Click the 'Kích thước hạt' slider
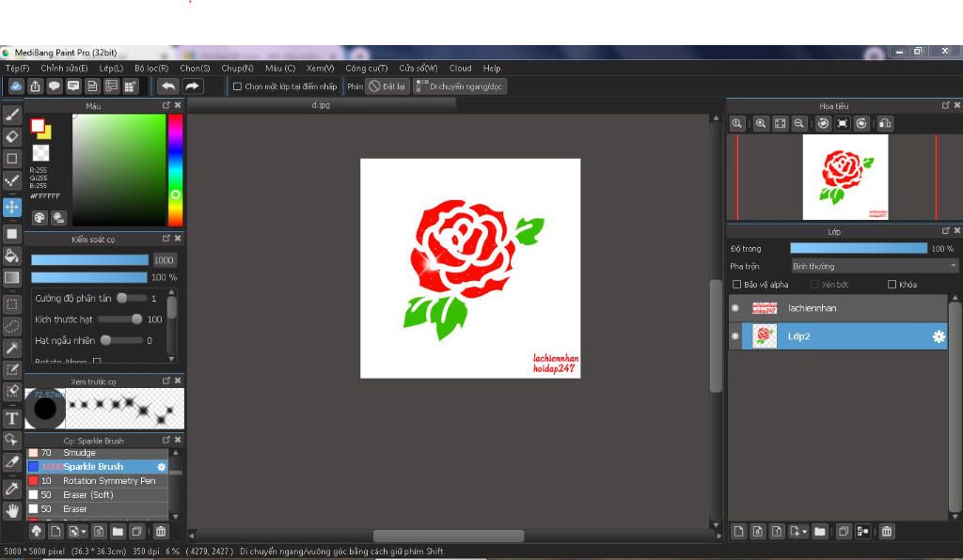The image size is (963, 560). [119, 319]
